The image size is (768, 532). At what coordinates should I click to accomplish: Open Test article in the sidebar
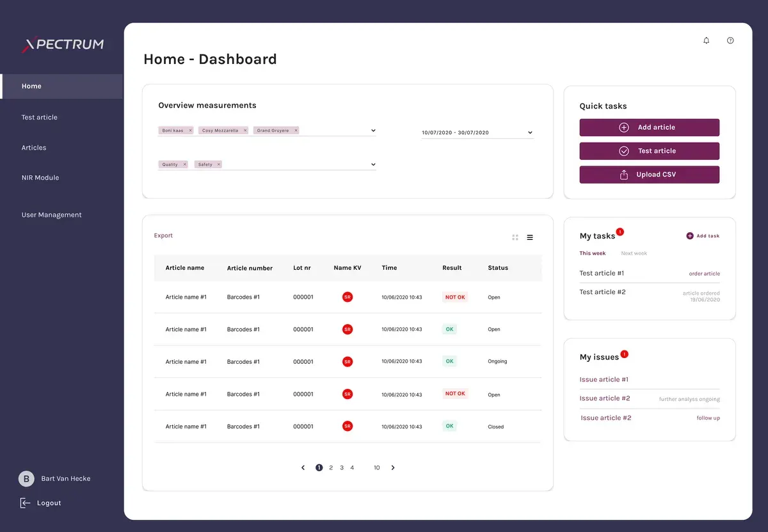pyautogui.click(x=40, y=117)
